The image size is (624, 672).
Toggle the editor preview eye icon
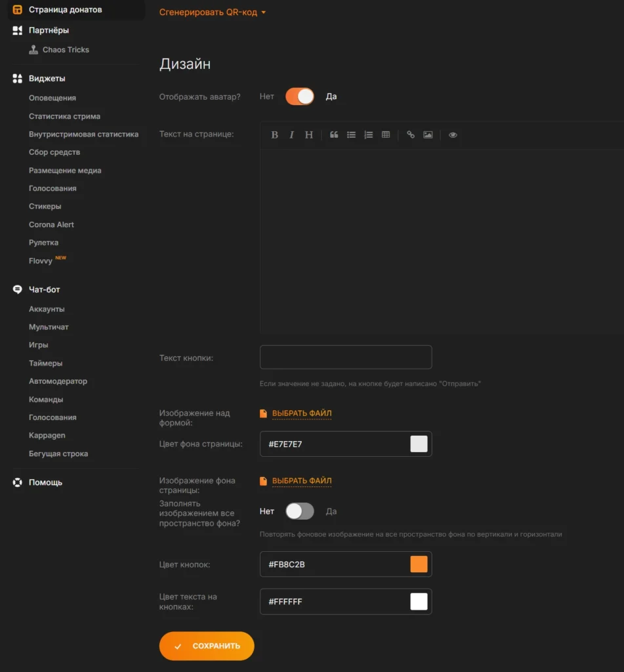coord(453,135)
